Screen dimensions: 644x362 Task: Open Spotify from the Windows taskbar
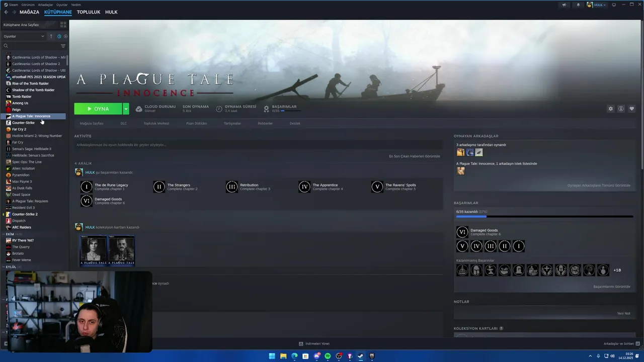(328, 356)
